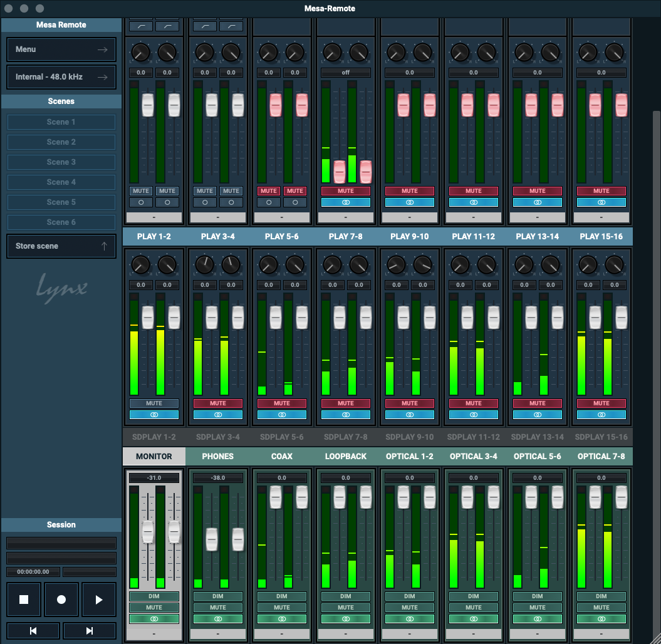This screenshot has height=644, width=661.
Task: Enable DIM on the OPTICAL 7-8 output
Action: (x=601, y=596)
